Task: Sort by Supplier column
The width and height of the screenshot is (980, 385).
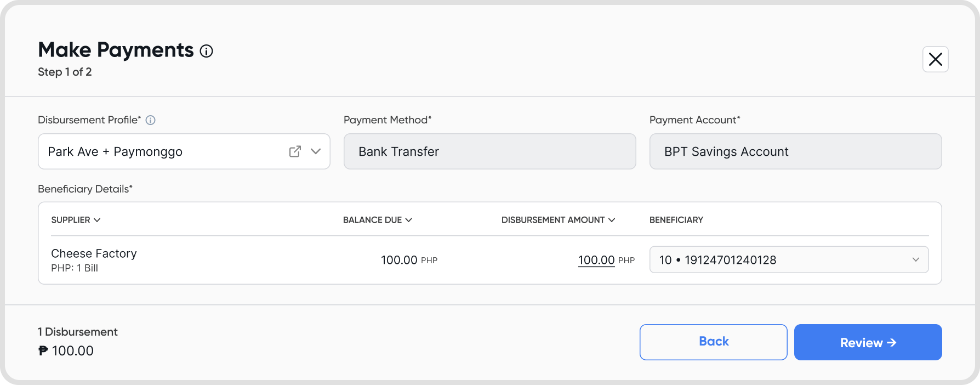Action: 76,220
